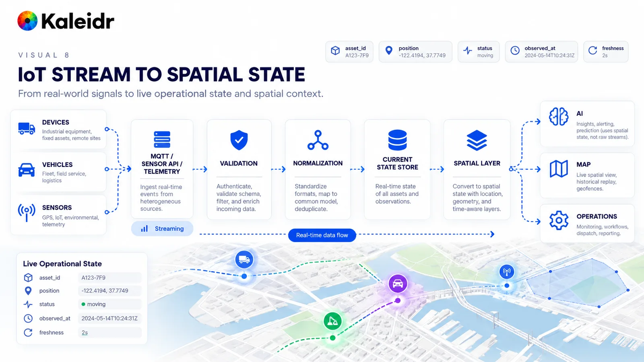Select the location pin icon in the top position chip

coord(389,51)
